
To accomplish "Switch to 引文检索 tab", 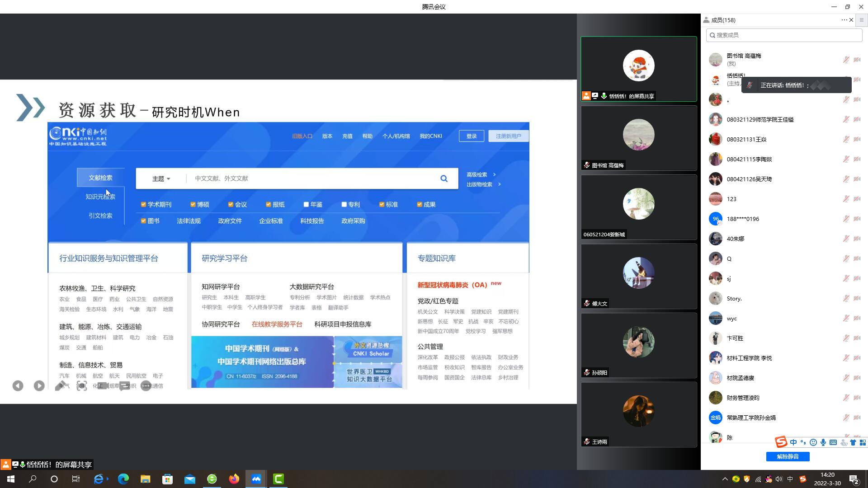I will [x=100, y=216].
